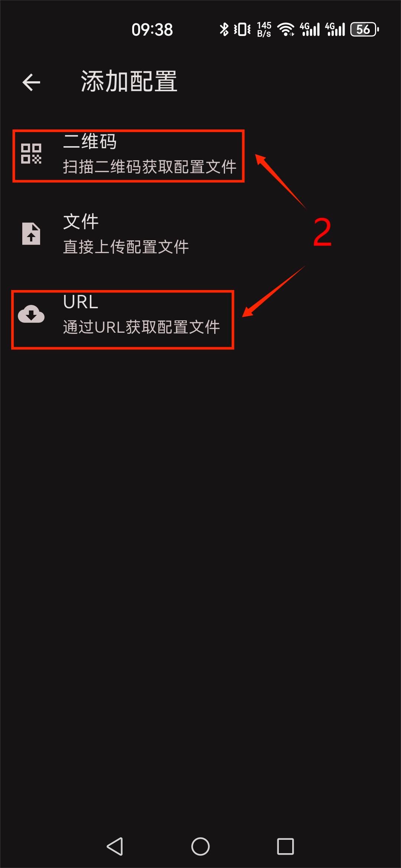Tap the Wi-Fi status icon
This screenshot has width=401, height=868.
(286, 29)
